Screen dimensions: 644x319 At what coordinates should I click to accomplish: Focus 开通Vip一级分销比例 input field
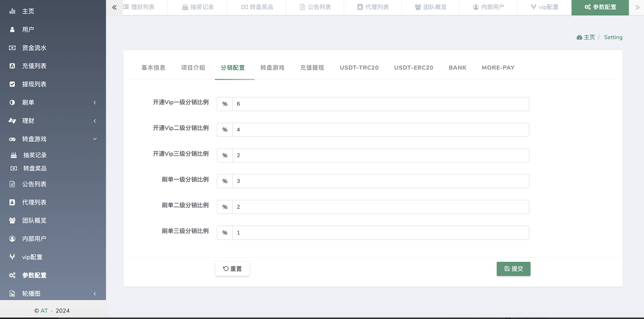pyautogui.click(x=381, y=104)
